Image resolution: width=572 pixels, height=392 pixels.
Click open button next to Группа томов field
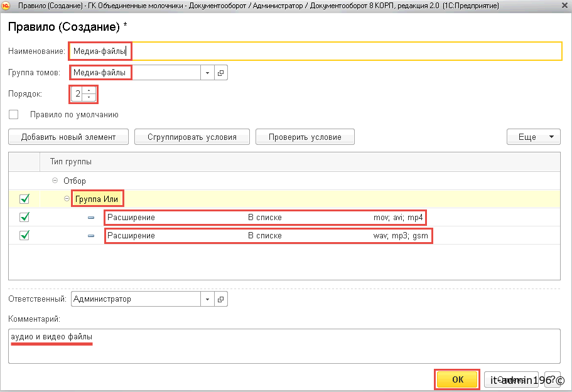point(220,73)
